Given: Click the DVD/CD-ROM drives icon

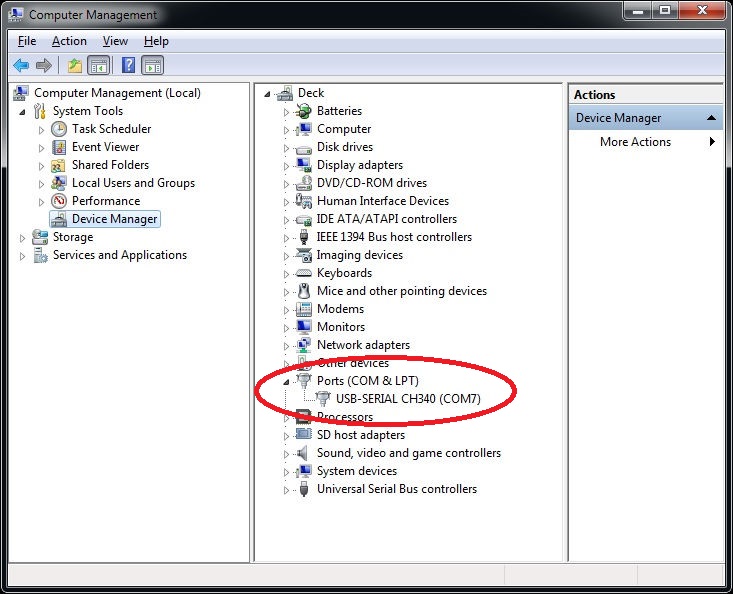Looking at the screenshot, I should (x=304, y=183).
